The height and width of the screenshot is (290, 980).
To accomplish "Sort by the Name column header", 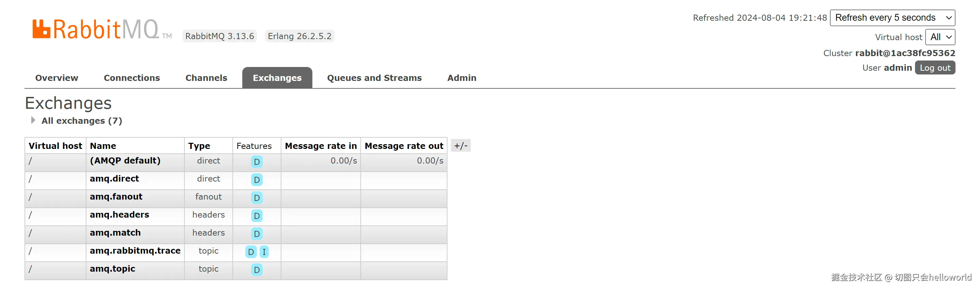I will (x=103, y=146).
